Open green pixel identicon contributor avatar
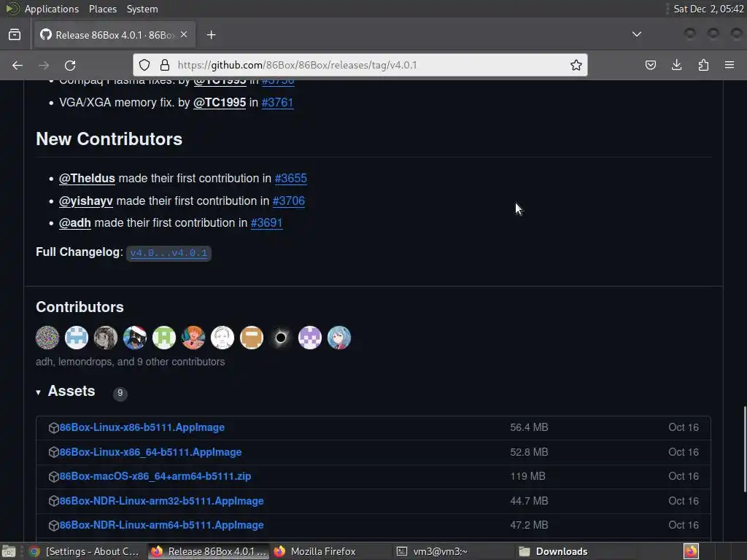The height and width of the screenshot is (560, 747). pos(164,338)
